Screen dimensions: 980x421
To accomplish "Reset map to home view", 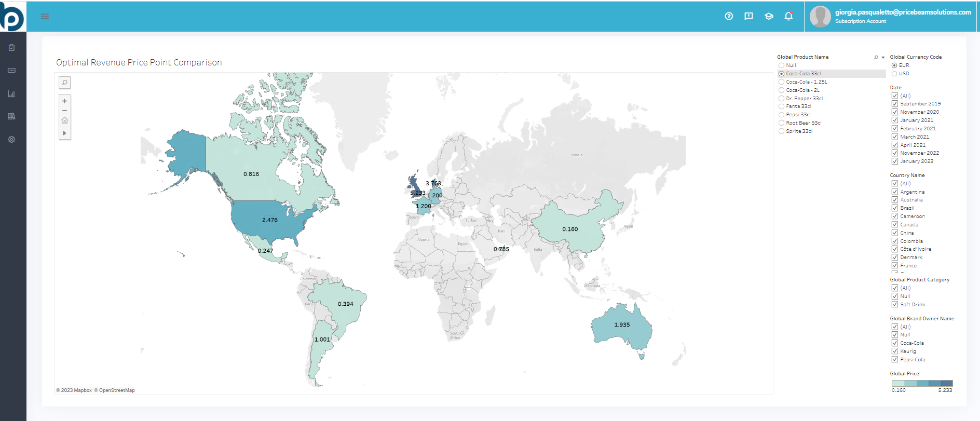I will pos(64,120).
